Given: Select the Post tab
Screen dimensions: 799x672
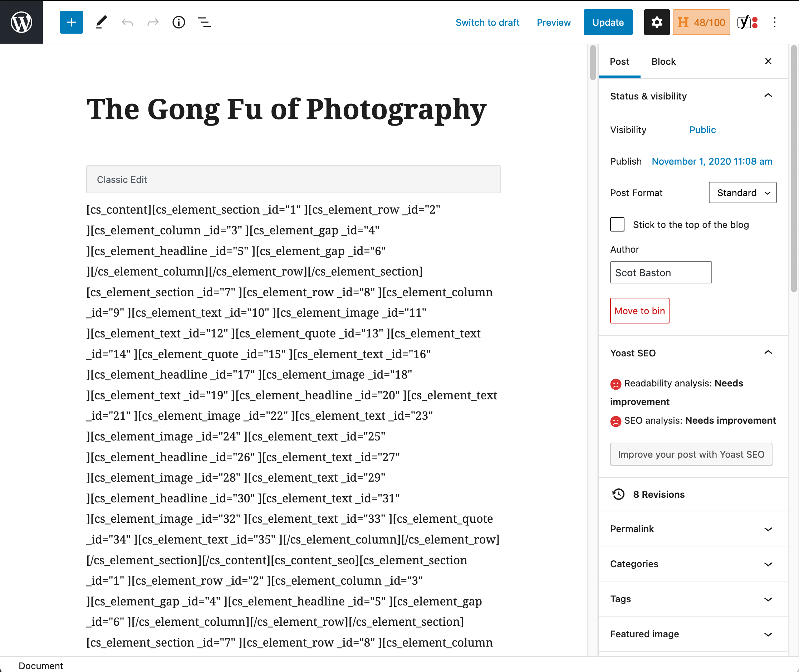Looking at the screenshot, I should coord(619,61).
